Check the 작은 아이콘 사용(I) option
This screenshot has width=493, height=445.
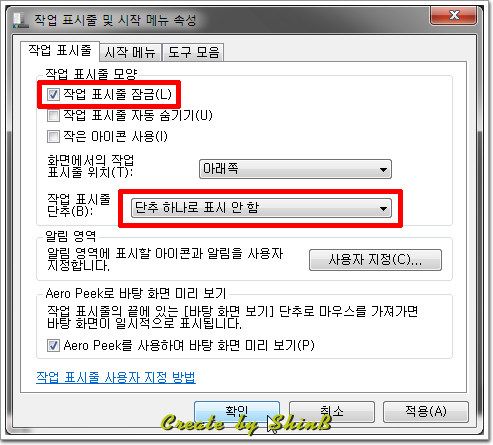tap(53, 137)
